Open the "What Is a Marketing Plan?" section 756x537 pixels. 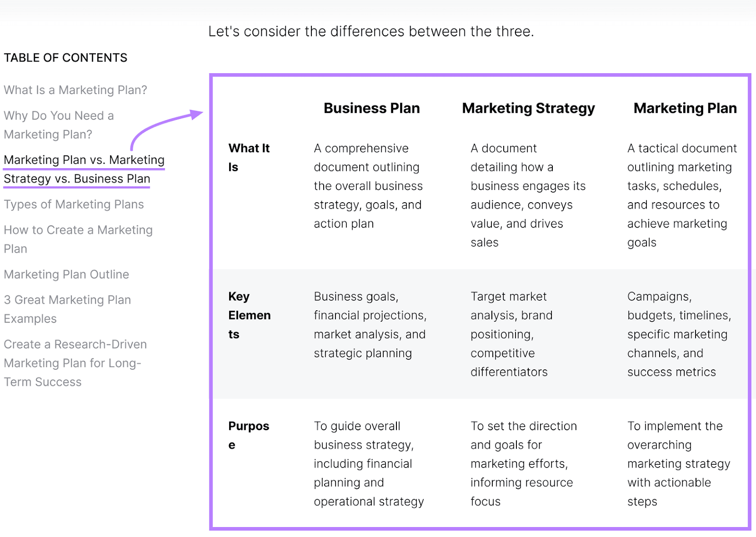click(x=76, y=90)
